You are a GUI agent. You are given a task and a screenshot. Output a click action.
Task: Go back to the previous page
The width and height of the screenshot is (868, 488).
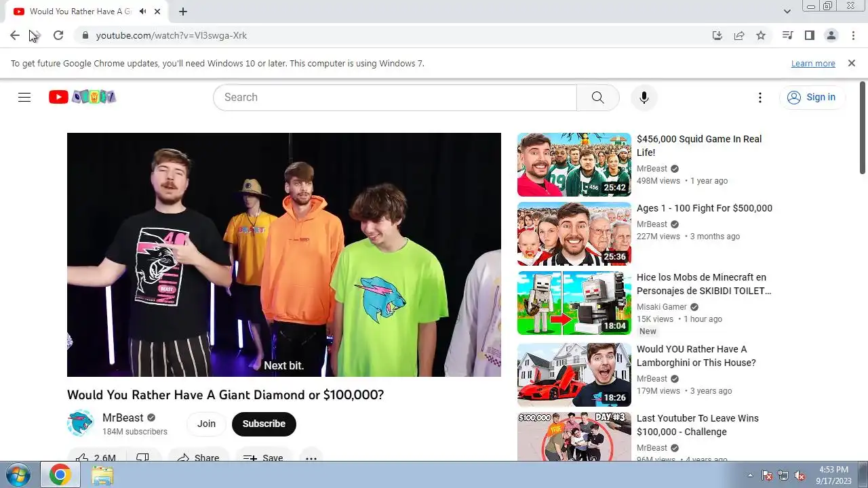point(14,35)
